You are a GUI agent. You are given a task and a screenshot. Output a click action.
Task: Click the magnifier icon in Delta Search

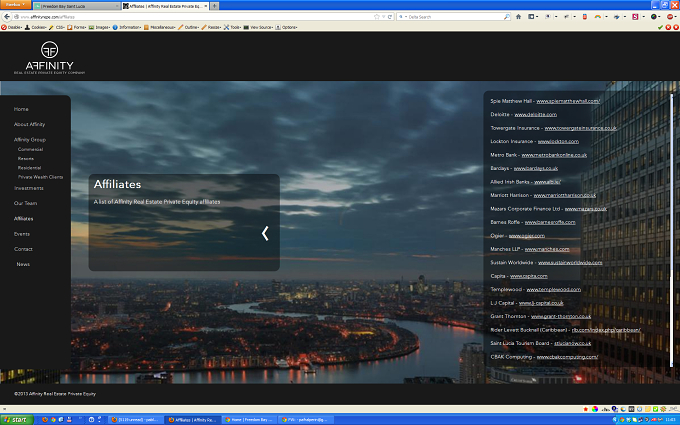coord(507,16)
